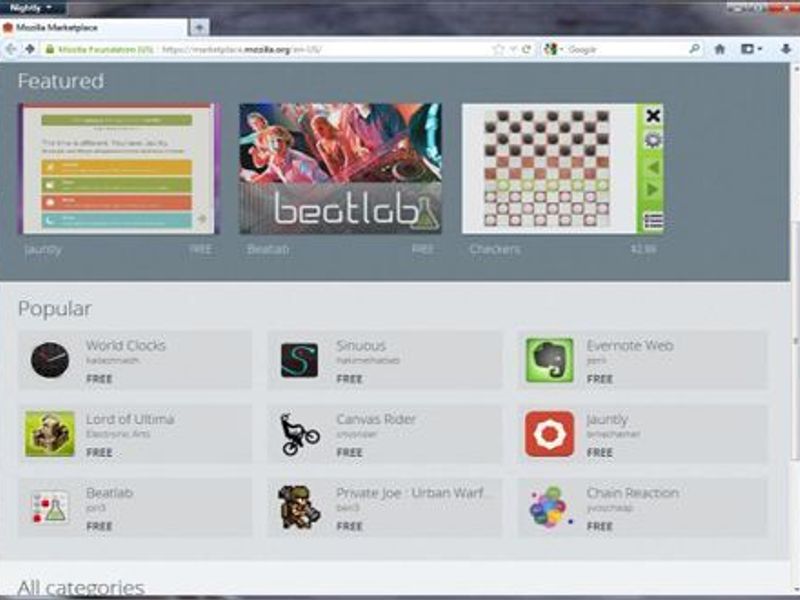Click the Beatlab flask icon in Popular
Screen dimensions: 800x600
tap(49, 507)
